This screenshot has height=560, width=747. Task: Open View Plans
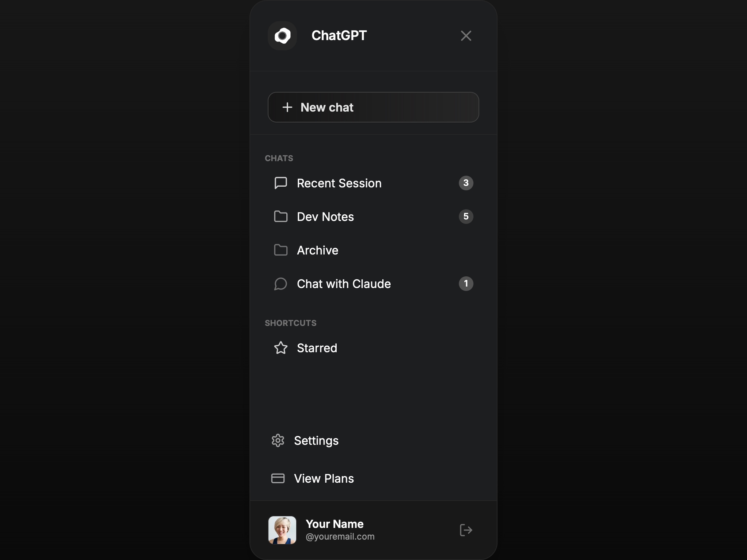324,478
